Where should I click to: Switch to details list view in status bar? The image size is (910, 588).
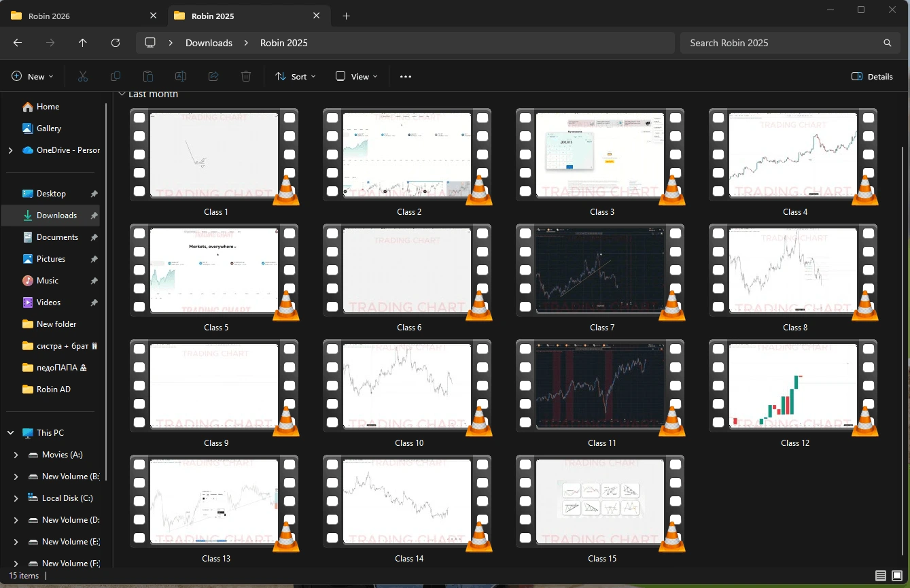click(881, 576)
